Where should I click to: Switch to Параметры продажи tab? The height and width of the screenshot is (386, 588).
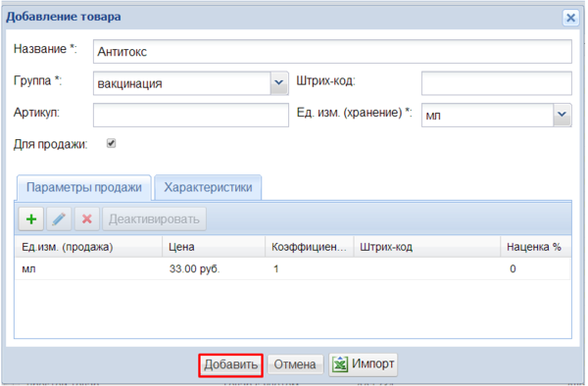(x=84, y=187)
